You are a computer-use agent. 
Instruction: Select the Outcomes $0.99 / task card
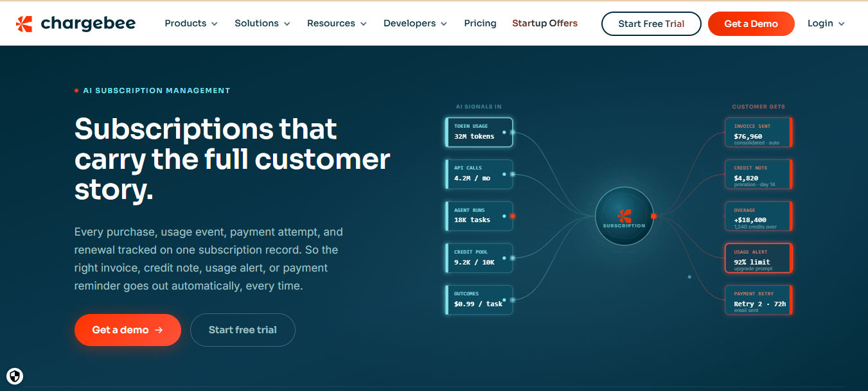pos(479,300)
